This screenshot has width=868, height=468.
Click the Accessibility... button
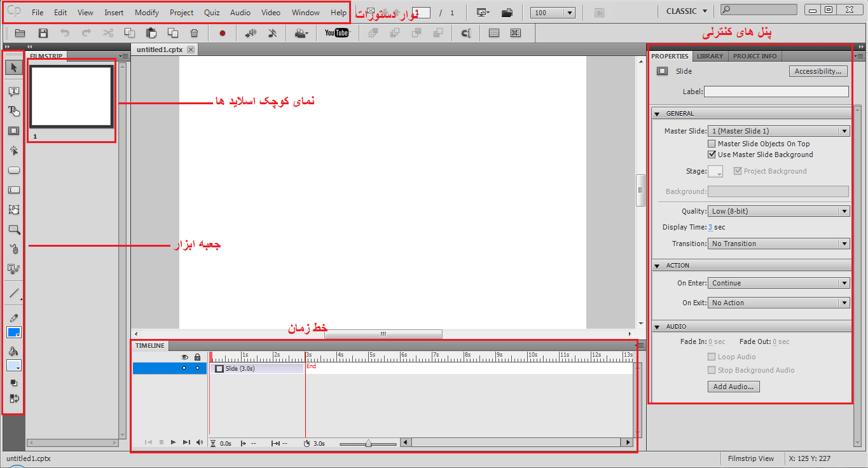[819, 71]
